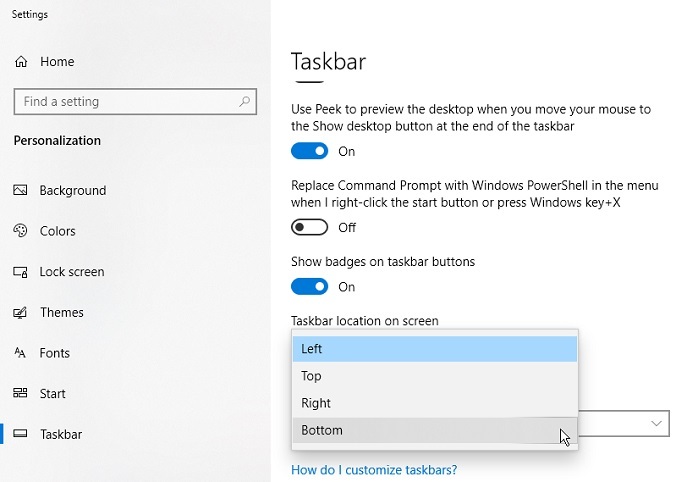The width and height of the screenshot is (698, 482).
Task: Open the Colors settings page
Action: tap(57, 231)
